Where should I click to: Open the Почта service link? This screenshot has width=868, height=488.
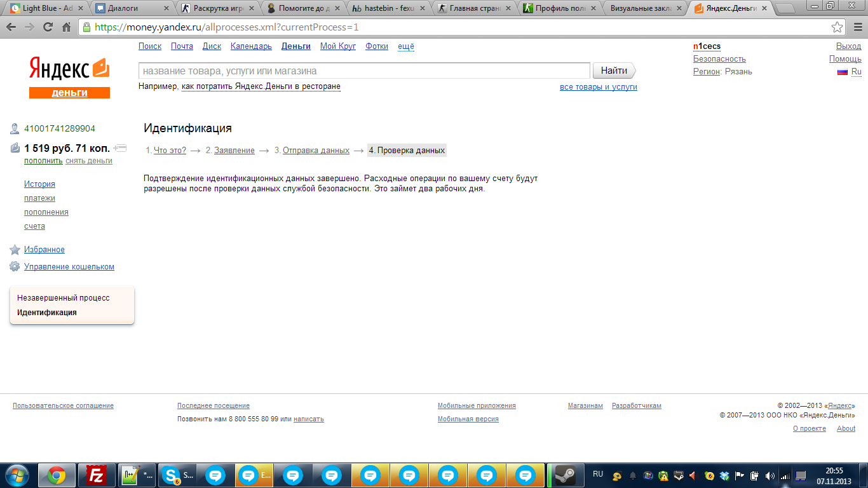pos(182,46)
